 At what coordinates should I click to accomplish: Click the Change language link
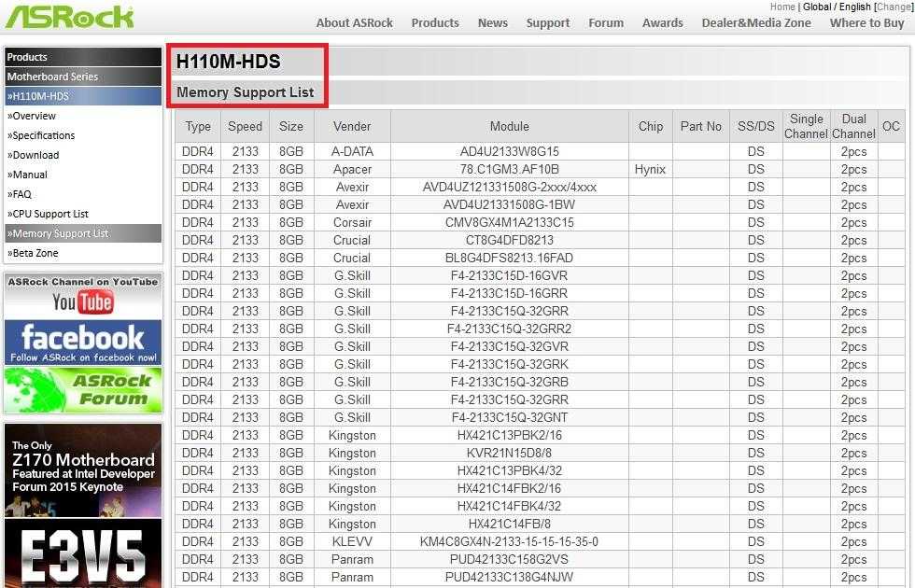(894, 7)
